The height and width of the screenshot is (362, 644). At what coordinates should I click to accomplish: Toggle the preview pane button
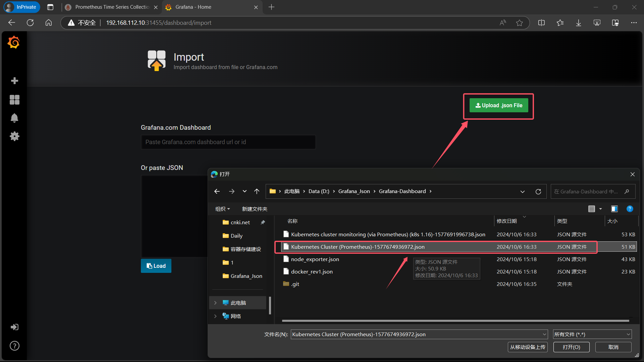614,209
